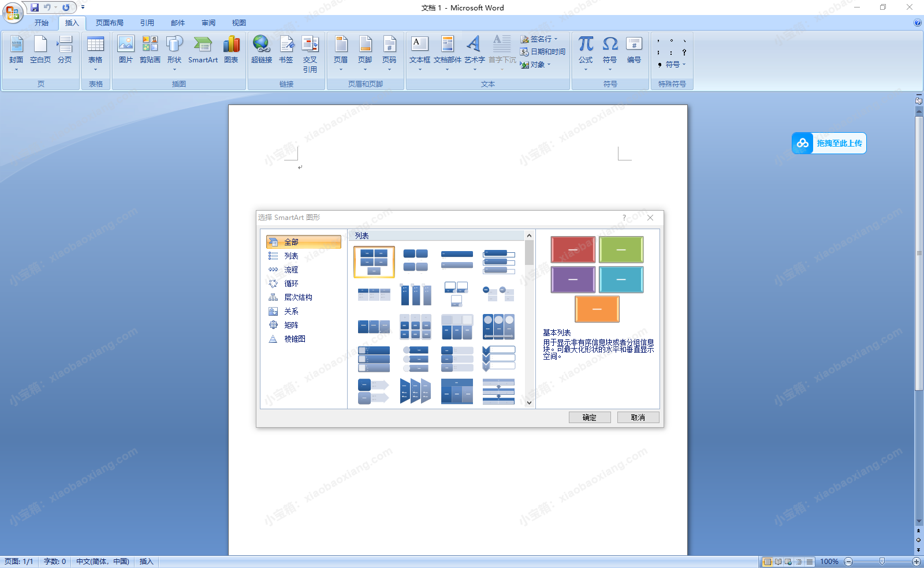Insert a picture using the 图片 icon

[125, 50]
